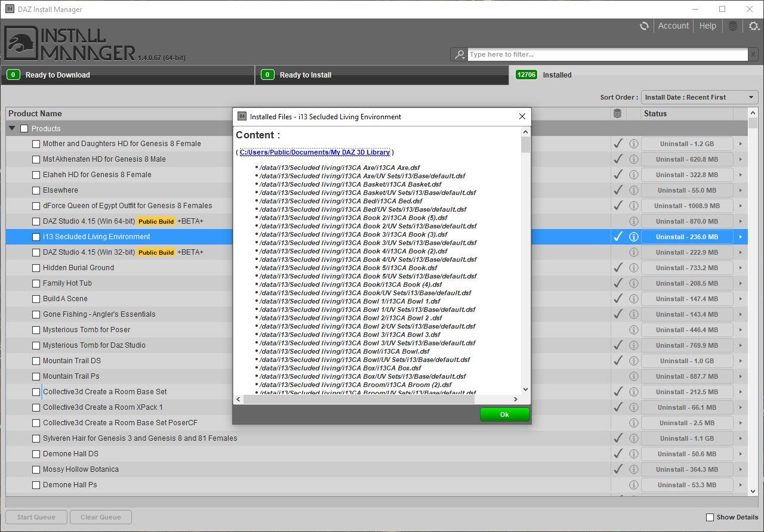Image resolution: width=764 pixels, height=532 pixels.
Task: Click the product list's vertical scrollbar thumb
Action: 753,123
